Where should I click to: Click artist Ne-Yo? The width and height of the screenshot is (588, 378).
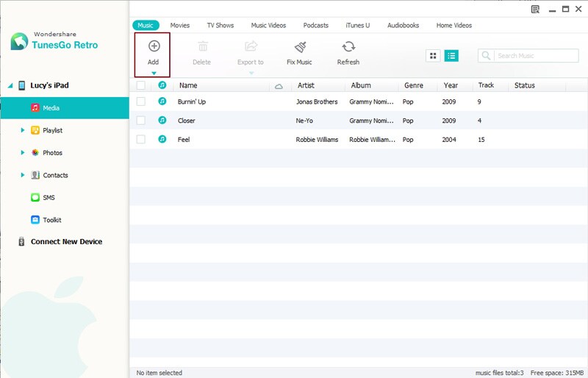pyautogui.click(x=304, y=120)
